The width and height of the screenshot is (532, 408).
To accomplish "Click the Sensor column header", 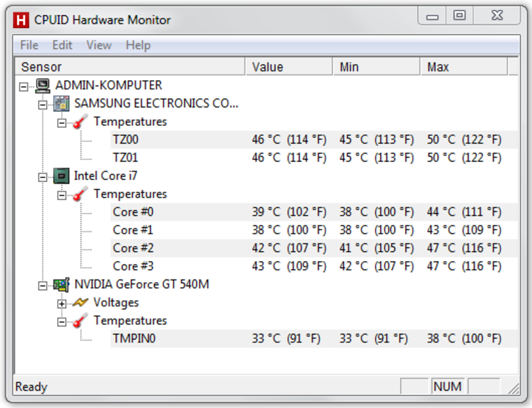I will coord(130,67).
